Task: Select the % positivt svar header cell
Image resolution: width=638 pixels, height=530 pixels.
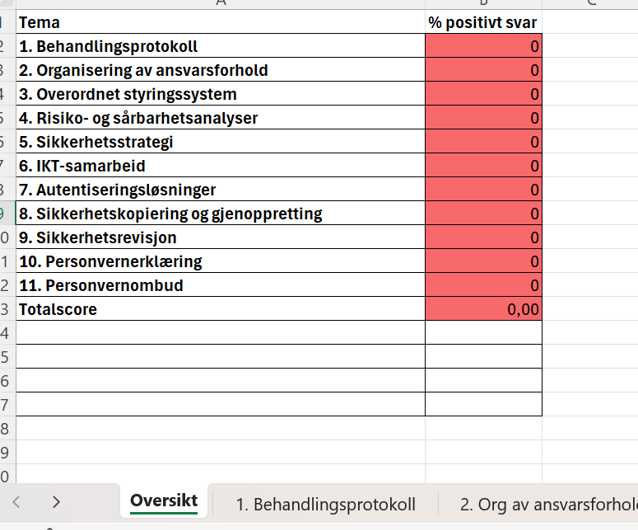Action: point(483,22)
